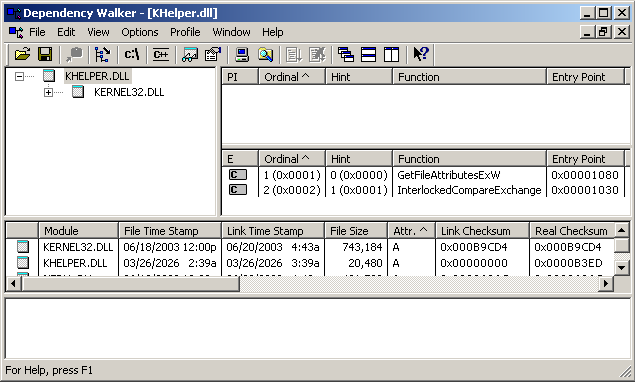Viewport: 635px width, 382px height.
Task: Open the Options menu
Action: pos(140,32)
